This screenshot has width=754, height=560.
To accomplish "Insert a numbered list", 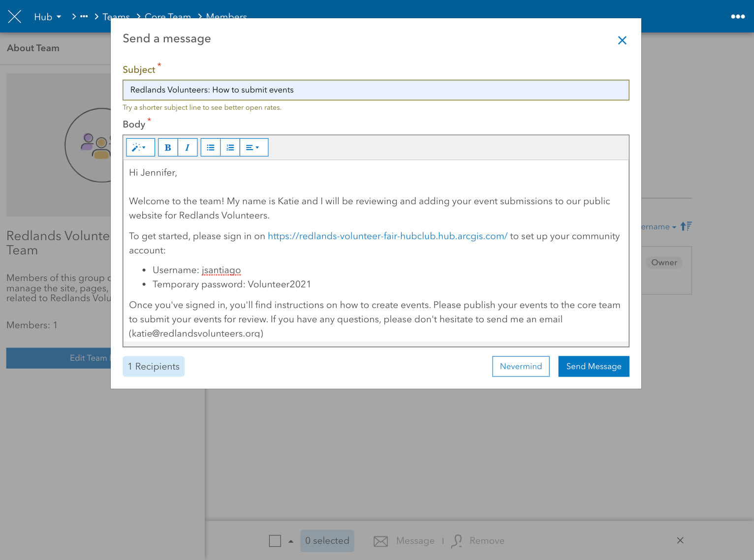I will click(230, 147).
